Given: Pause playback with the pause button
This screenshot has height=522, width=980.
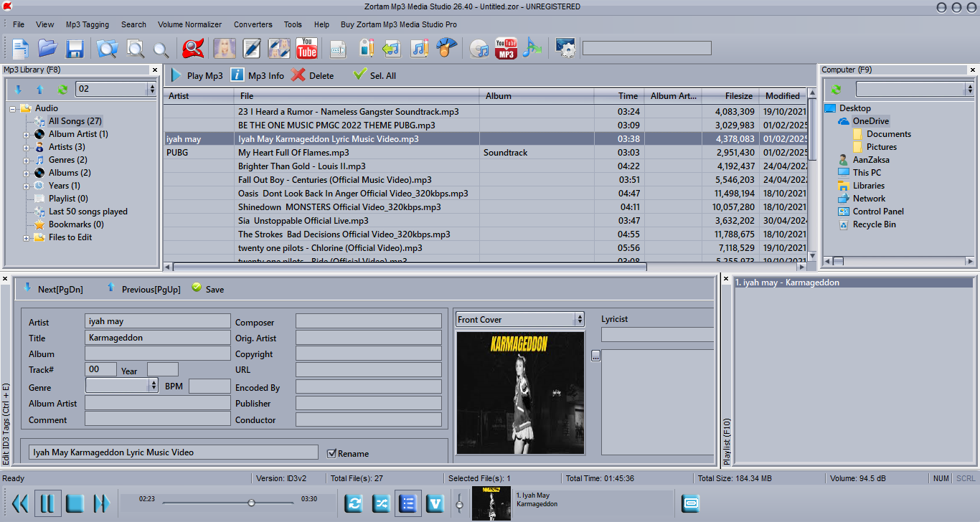Looking at the screenshot, I should tap(47, 503).
